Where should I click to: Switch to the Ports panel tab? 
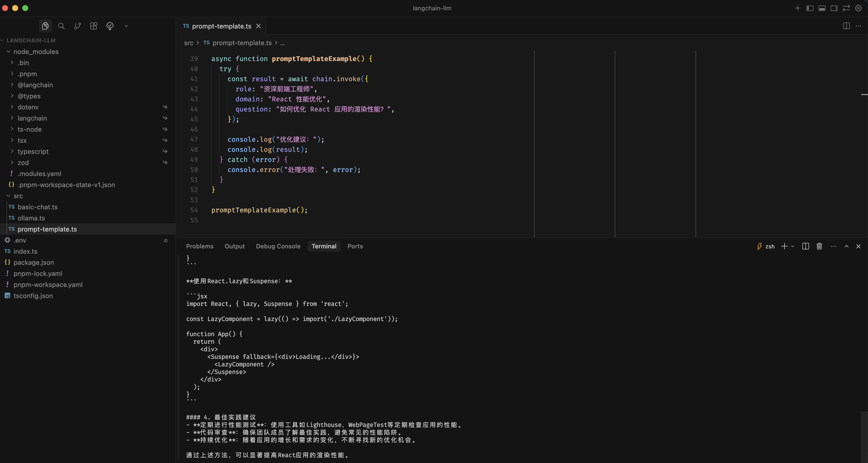pyautogui.click(x=355, y=246)
